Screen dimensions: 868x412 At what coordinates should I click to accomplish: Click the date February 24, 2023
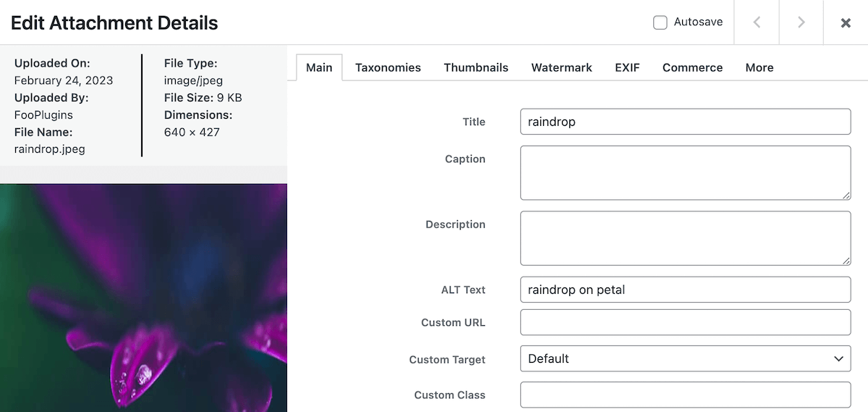(64, 80)
